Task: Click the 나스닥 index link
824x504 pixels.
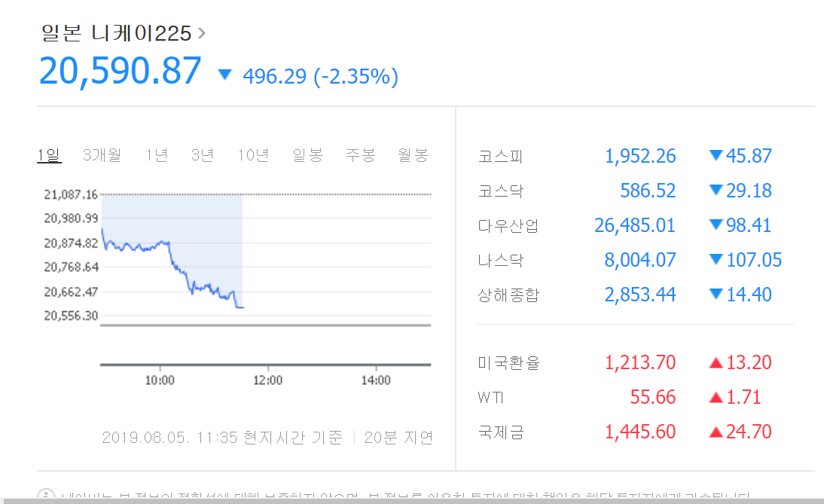Action: [500, 261]
